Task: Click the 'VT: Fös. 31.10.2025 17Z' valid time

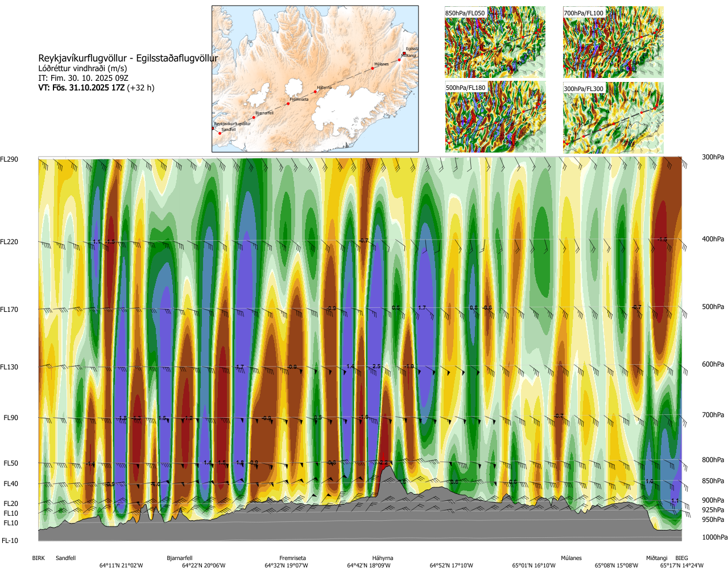Action: click(x=81, y=88)
